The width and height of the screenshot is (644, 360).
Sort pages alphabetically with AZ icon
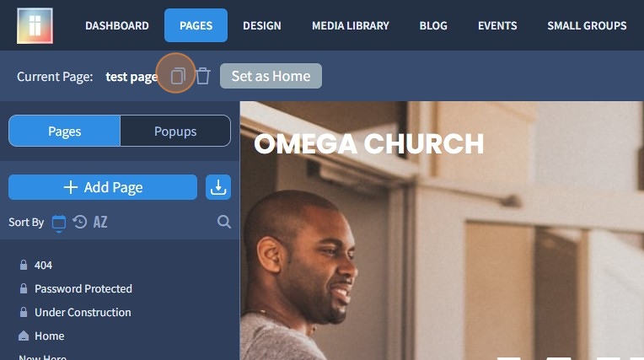(100, 223)
